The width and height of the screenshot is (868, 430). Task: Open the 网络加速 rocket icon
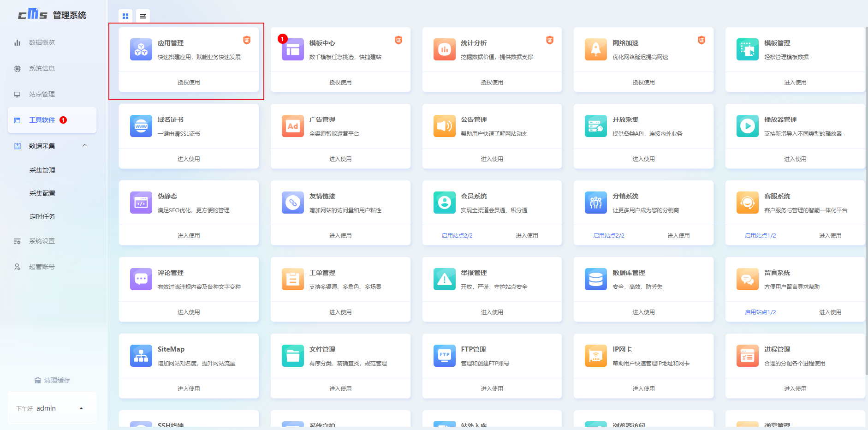point(596,49)
